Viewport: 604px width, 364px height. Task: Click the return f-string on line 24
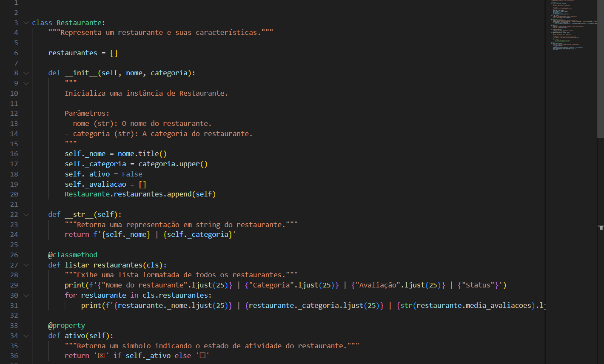[150, 235]
